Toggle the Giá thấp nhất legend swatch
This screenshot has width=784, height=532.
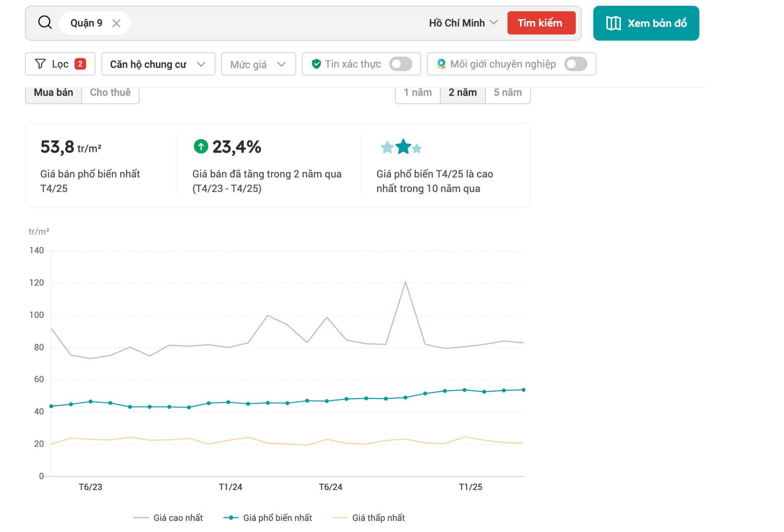340,517
